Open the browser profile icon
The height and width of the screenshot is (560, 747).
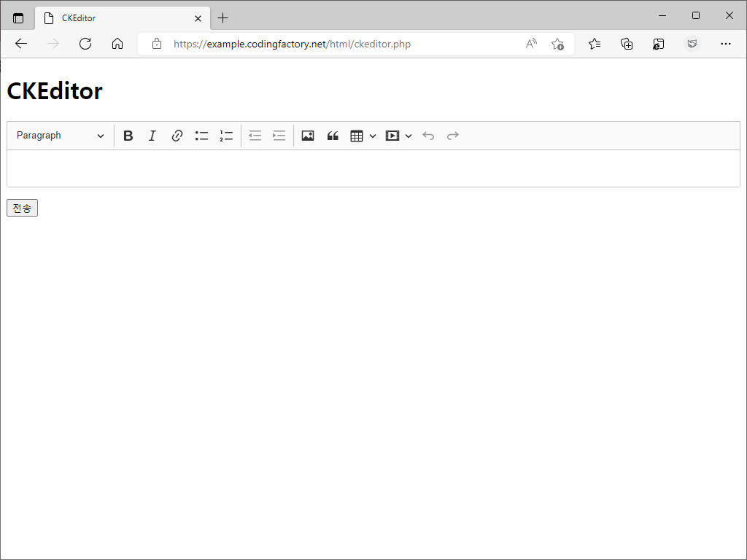tap(692, 44)
